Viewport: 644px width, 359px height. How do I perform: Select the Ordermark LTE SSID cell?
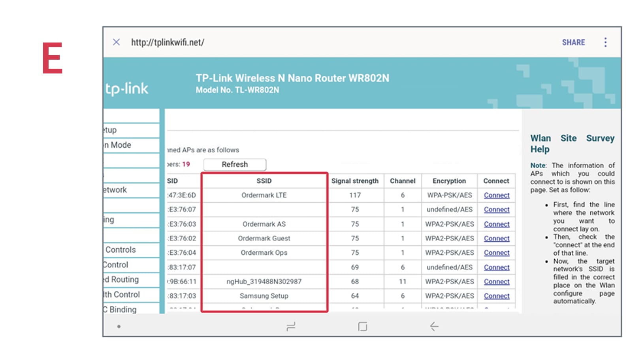[x=264, y=195]
